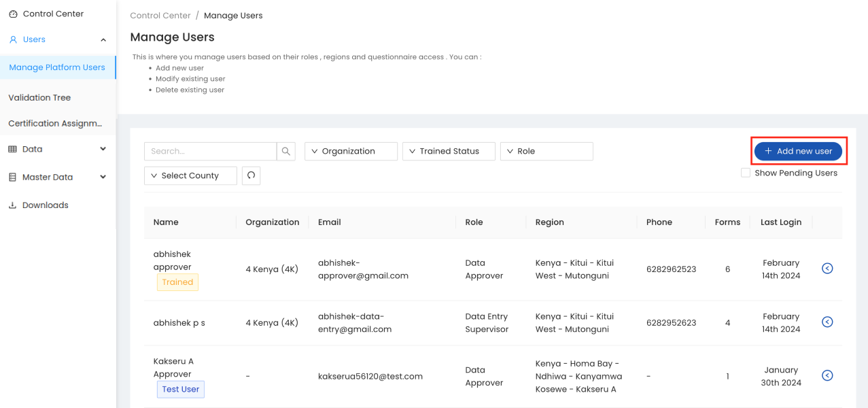Click the Add new user button
Image resolution: width=868 pixels, height=408 pixels.
798,151
